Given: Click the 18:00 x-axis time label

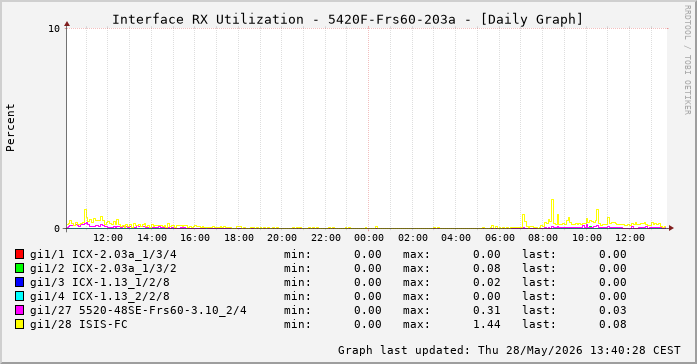Looking at the screenshot, I should (238, 238).
